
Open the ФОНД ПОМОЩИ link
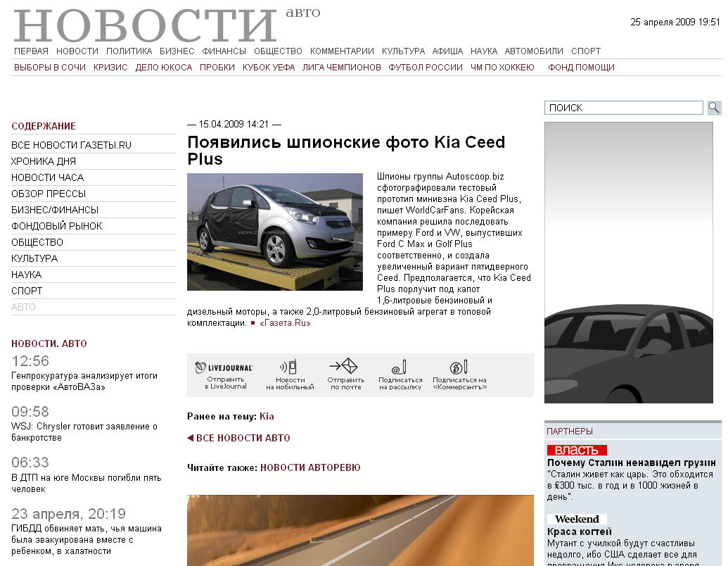pos(581,68)
